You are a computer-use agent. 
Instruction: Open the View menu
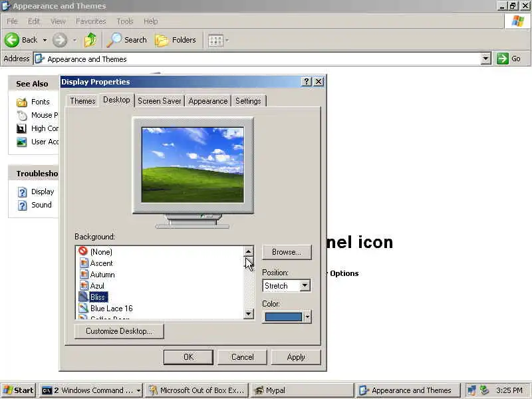(x=58, y=21)
